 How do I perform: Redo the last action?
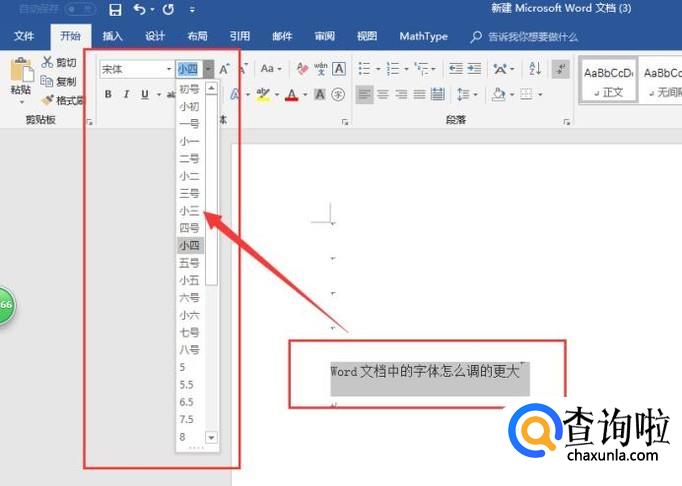coord(168,9)
